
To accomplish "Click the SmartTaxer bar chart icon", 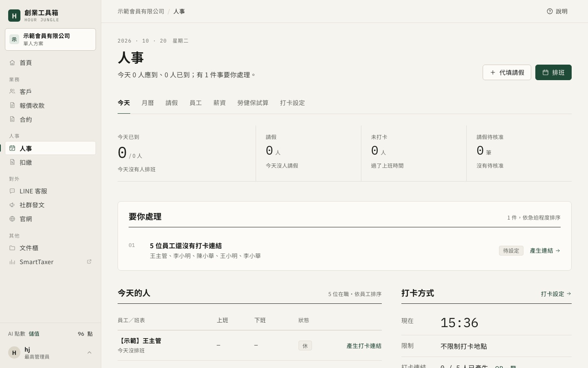I will tap(12, 262).
